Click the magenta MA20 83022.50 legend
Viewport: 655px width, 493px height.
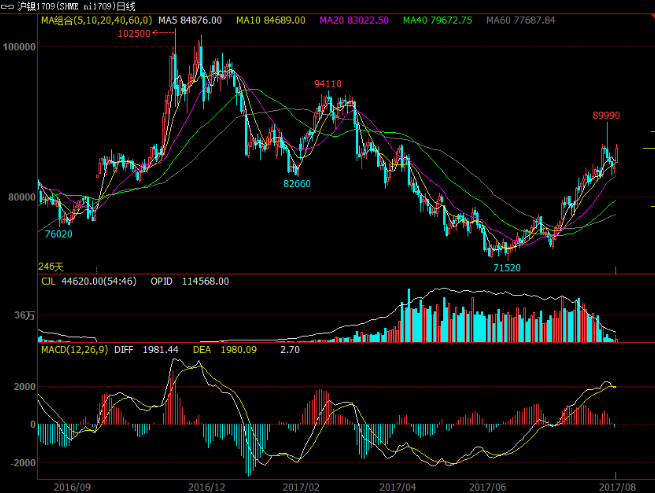[x=352, y=20]
